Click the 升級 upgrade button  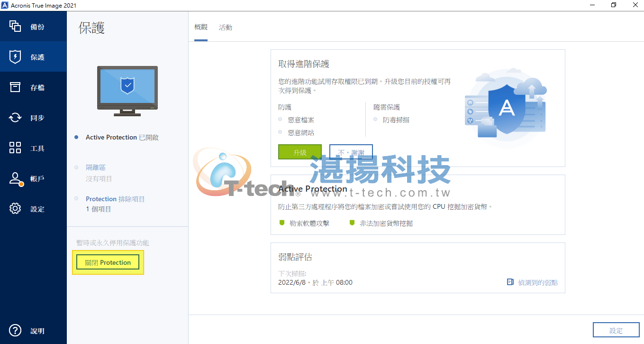point(300,152)
